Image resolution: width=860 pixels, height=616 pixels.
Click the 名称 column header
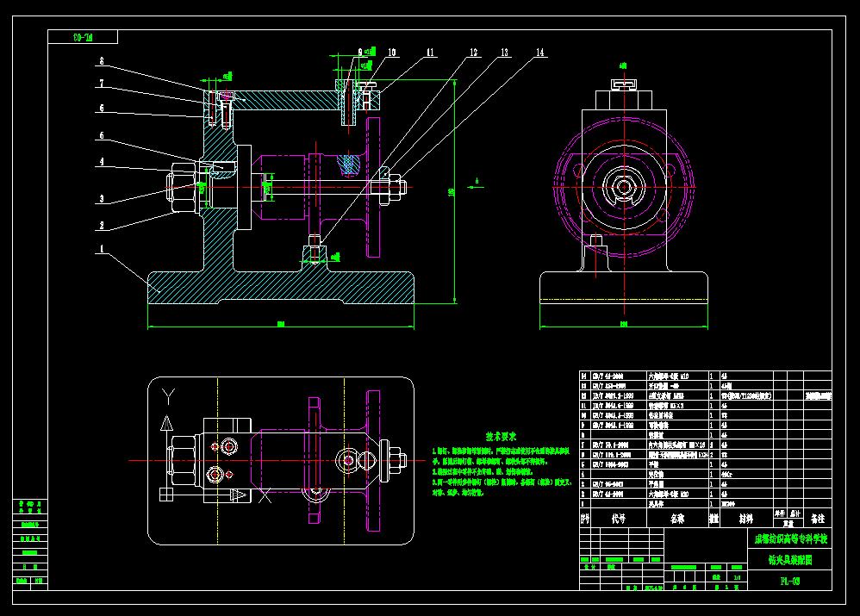pos(676,519)
